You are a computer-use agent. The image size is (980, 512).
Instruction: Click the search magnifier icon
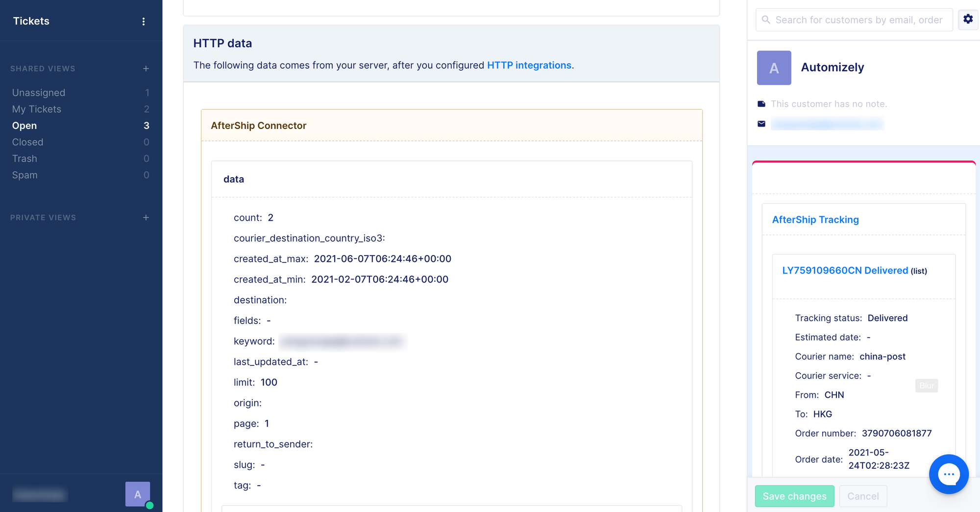766,20
